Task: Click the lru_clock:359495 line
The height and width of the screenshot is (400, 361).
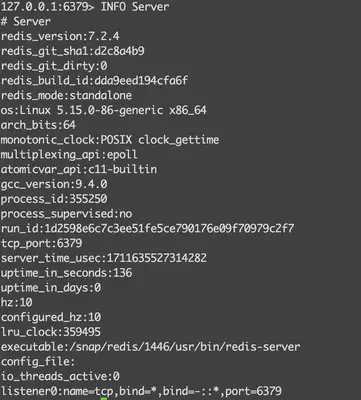Action: pos(51,332)
